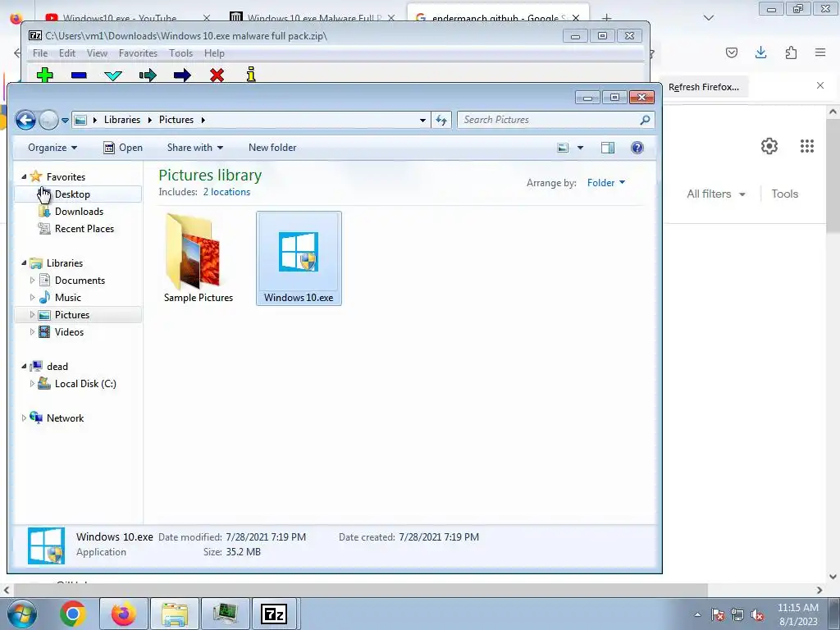The height and width of the screenshot is (630, 840).
Task: Open Arrange by Folder dropdown
Action: [606, 183]
